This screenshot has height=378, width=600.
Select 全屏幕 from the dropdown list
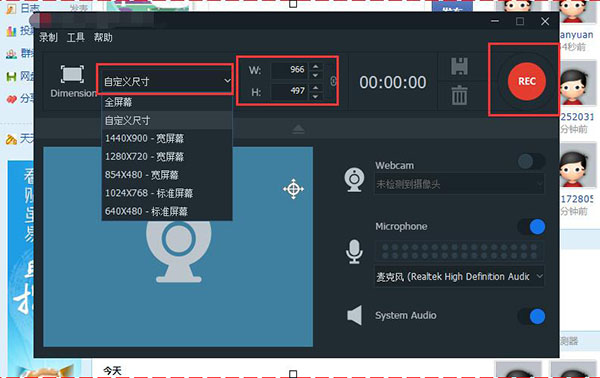coord(167,102)
